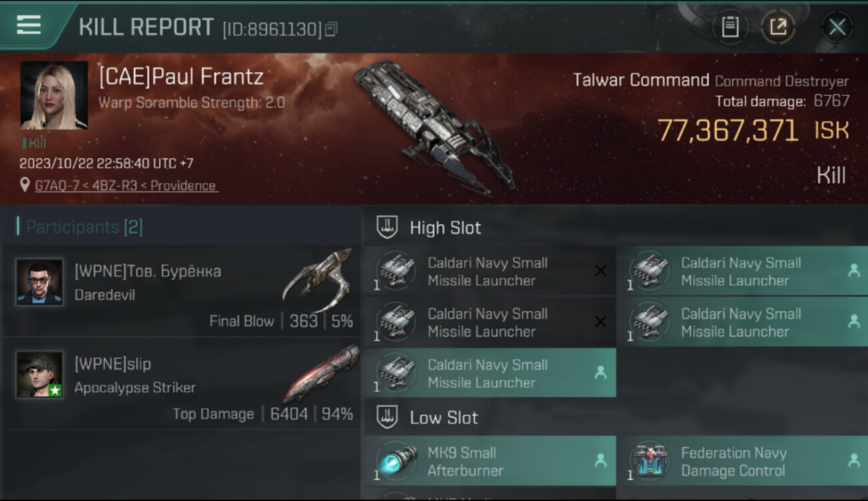
Task: Click the top-right Caldari Navy Missile Launcher
Action: (x=742, y=271)
